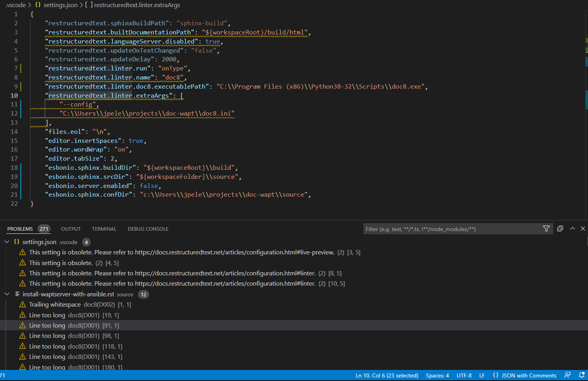Open the DEBUG CONSOLE tab
This screenshot has height=381, width=588.
click(148, 229)
